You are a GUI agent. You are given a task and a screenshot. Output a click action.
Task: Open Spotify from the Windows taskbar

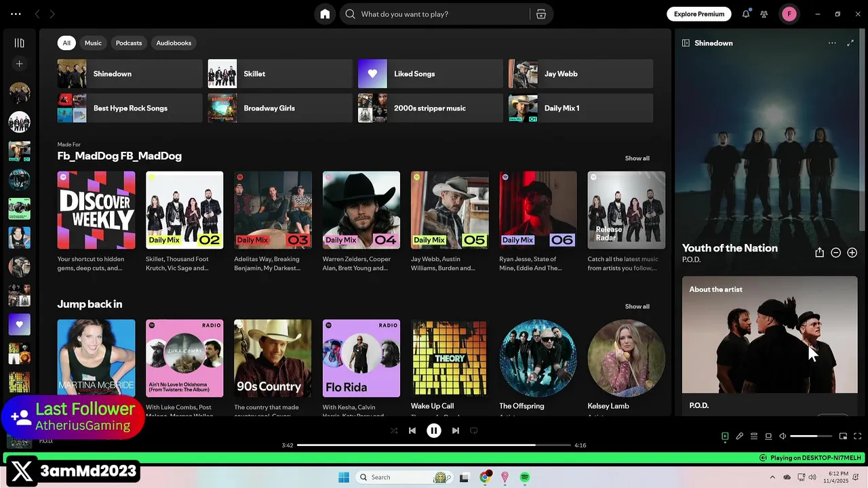coord(525,477)
